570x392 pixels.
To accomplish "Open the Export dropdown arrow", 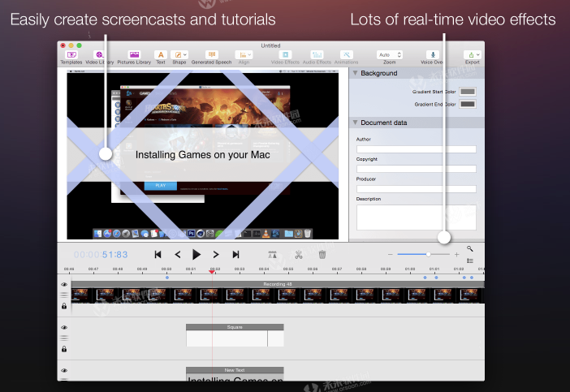I will tap(478, 55).
